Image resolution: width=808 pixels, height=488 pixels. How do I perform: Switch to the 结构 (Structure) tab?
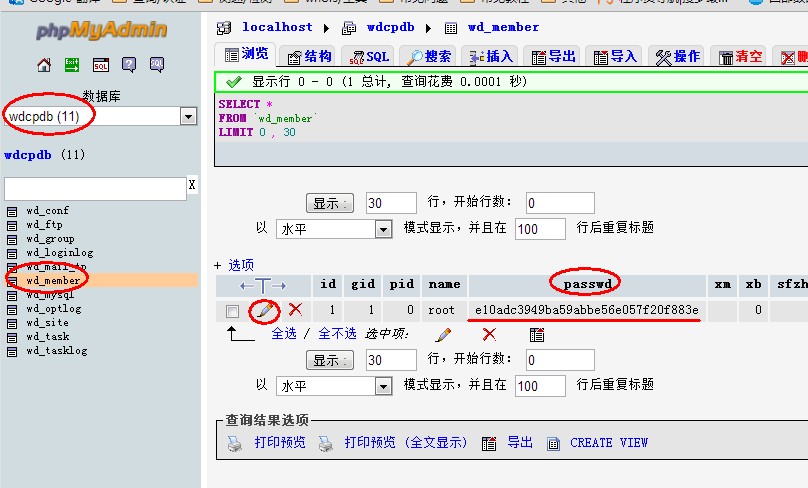pyautogui.click(x=308, y=56)
